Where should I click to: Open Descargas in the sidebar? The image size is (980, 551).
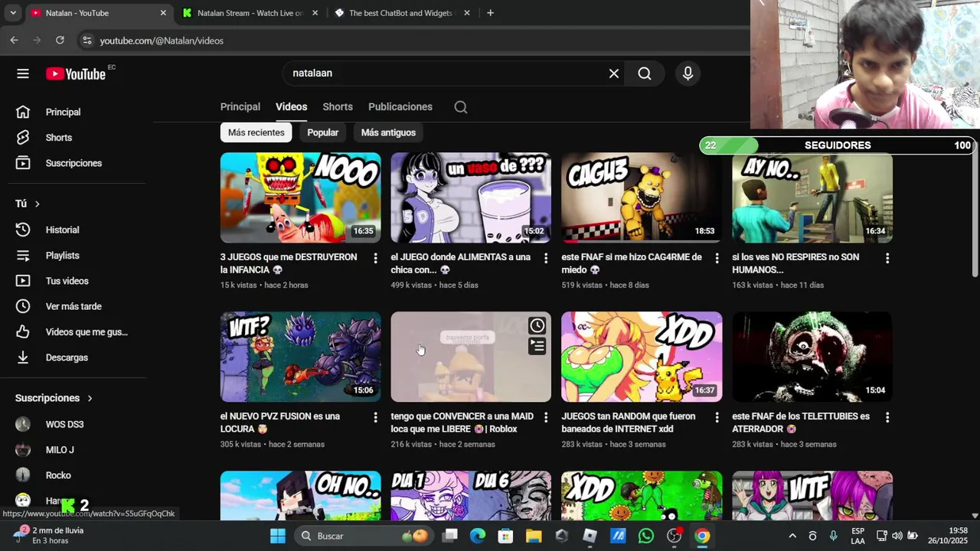67,357
